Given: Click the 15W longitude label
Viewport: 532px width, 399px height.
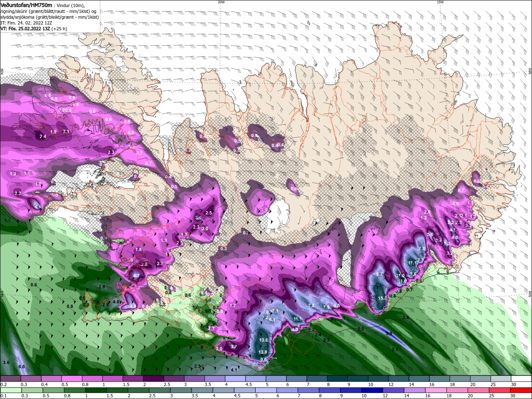Looking at the screenshot, I should (x=440, y=2).
